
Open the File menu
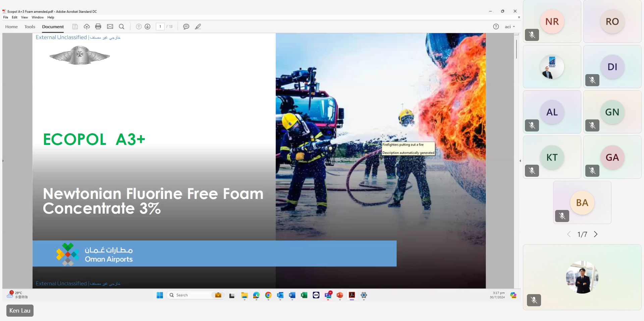point(6,17)
